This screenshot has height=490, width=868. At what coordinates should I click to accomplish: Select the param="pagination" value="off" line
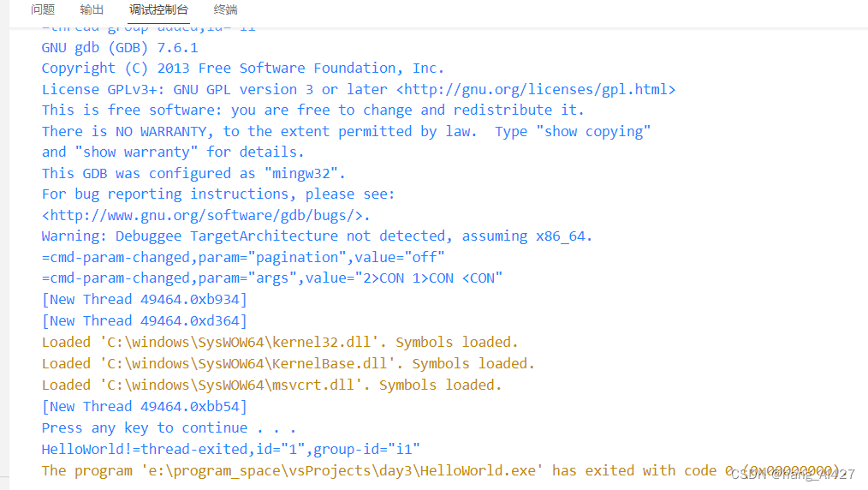point(243,257)
